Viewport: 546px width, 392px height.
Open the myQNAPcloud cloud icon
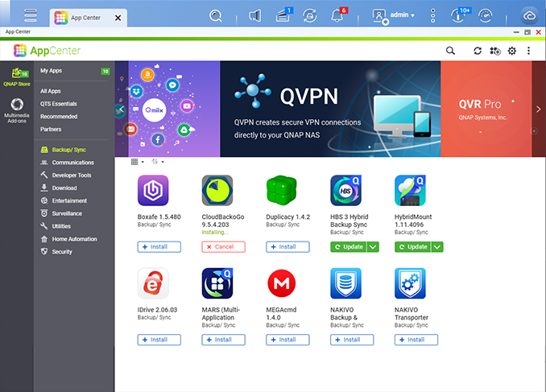point(530,15)
